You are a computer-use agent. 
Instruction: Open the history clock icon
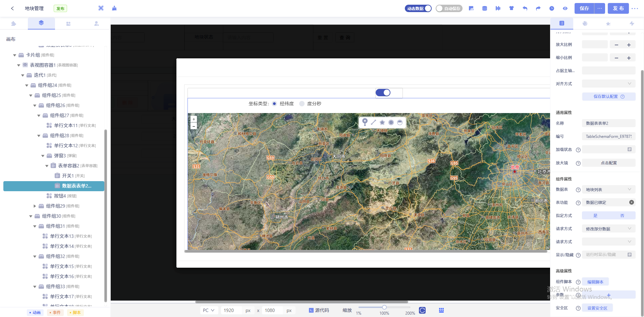click(x=552, y=8)
